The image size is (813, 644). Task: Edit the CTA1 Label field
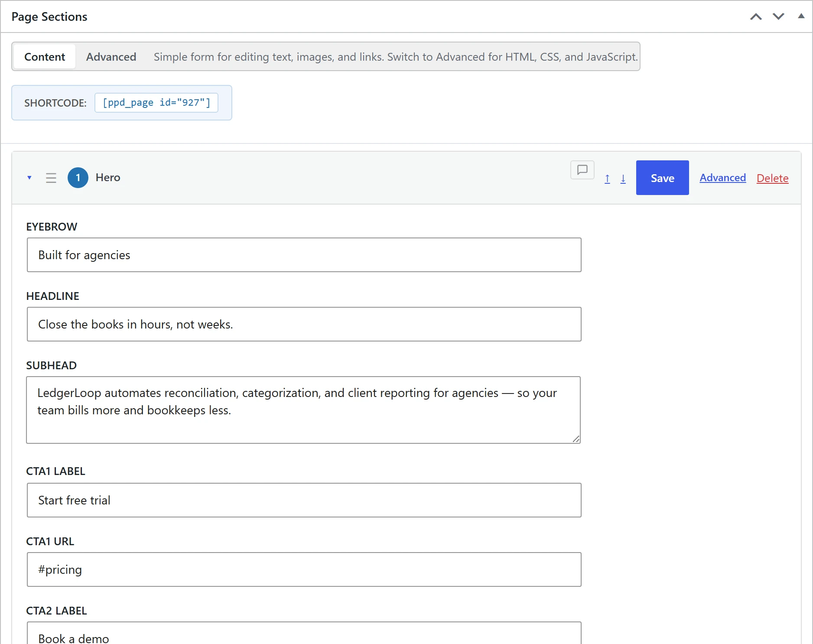(x=304, y=500)
